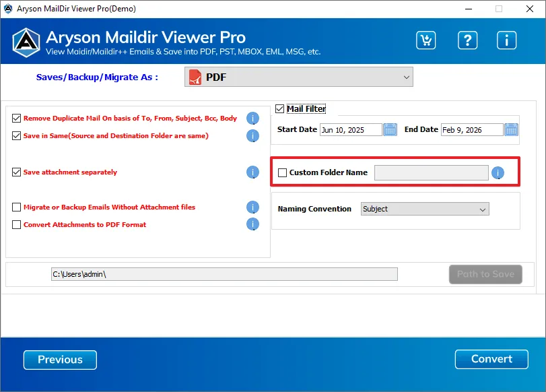Click the Start Date field

[x=351, y=129]
